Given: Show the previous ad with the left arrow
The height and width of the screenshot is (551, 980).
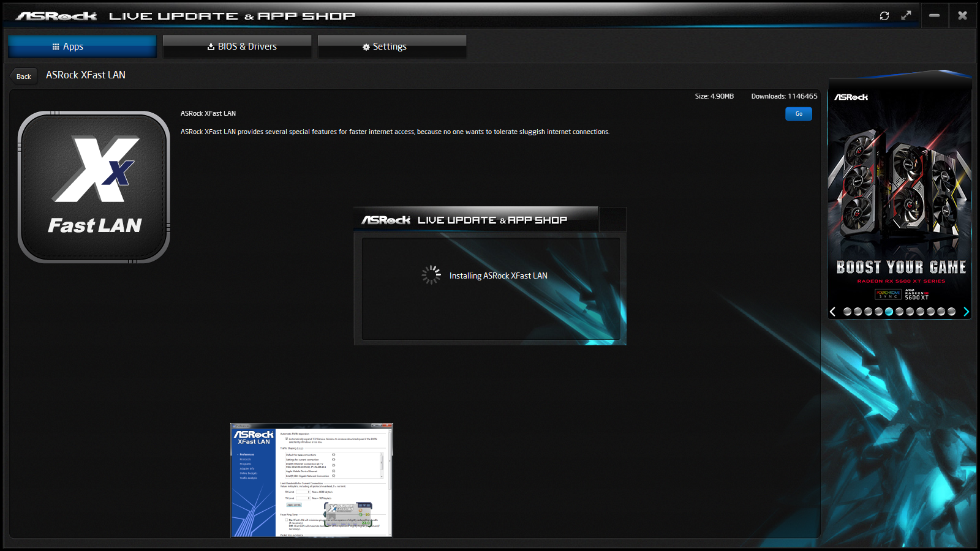Looking at the screenshot, I should click(833, 312).
